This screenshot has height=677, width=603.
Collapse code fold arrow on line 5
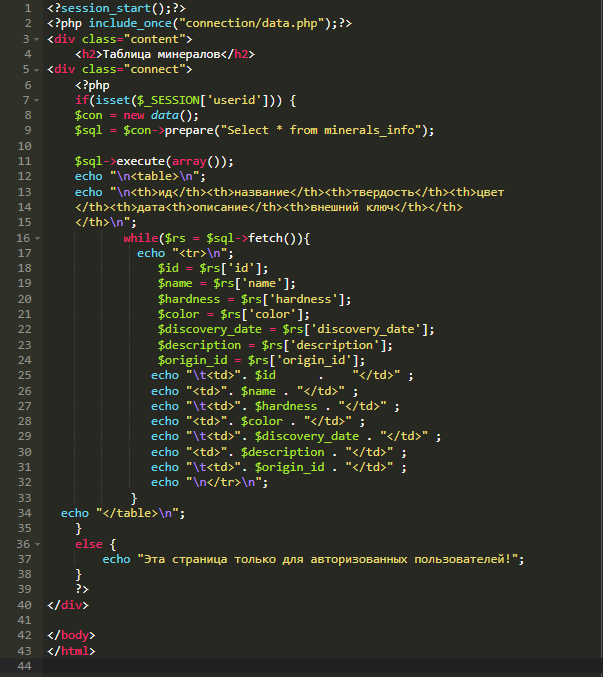pyautogui.click(x=37, y=70)
